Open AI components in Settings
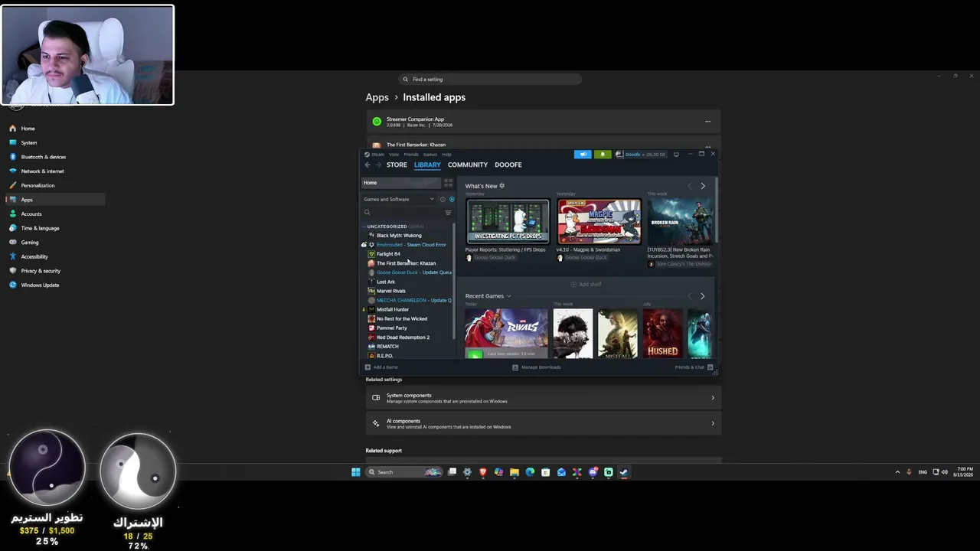Viewport: 980px width, 551px height. pyautogui.click(x=543, y=423)
